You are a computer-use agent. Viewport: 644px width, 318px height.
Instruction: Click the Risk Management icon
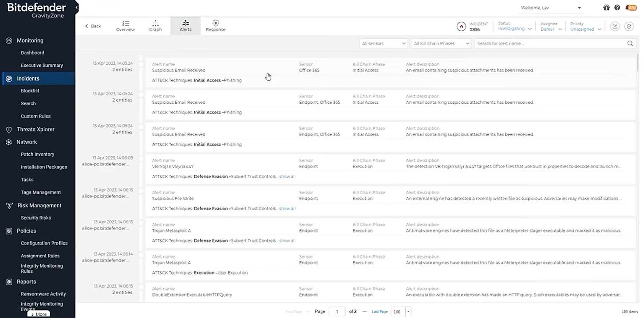point(9,206)
